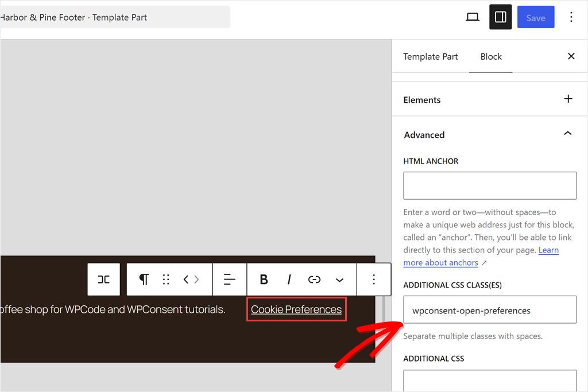The width and height of the screenshot is (588, 392).
Task: Open the editor options menu at top right
Action: (571, 17)
